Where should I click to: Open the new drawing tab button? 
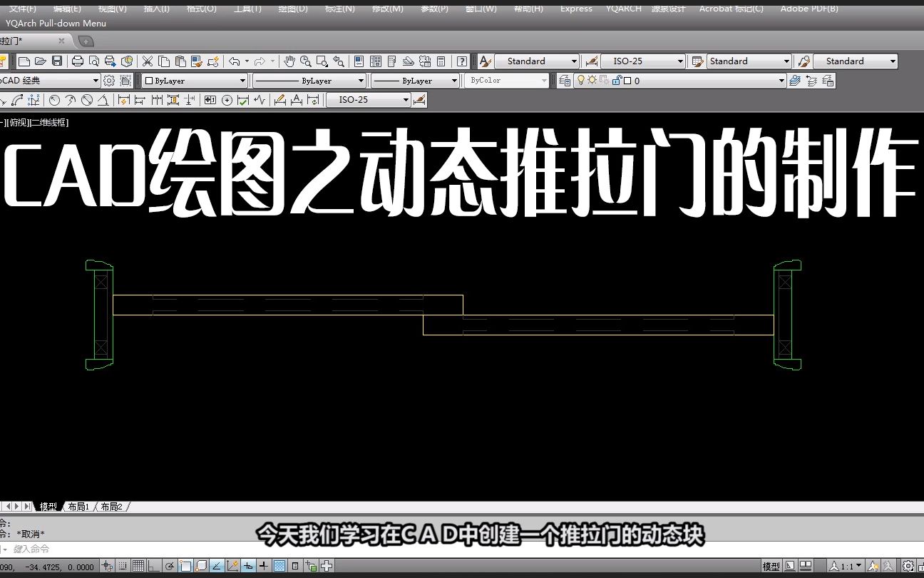86,41
